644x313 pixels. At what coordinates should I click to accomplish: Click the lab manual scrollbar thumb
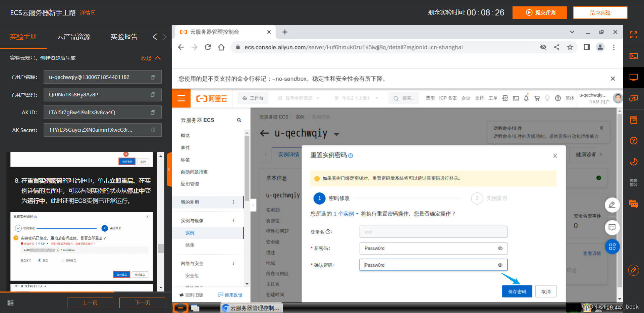[161, 249]
